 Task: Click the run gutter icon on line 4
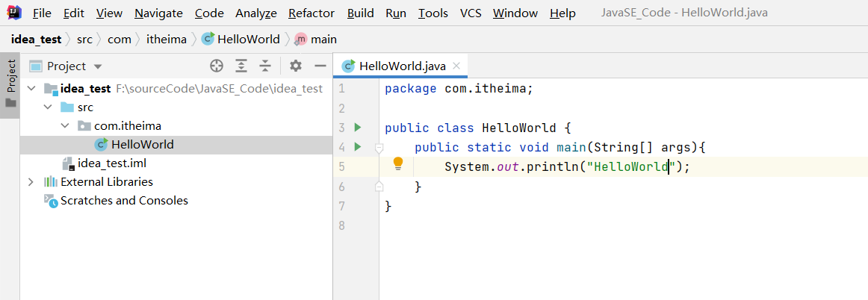click(358, 147)
